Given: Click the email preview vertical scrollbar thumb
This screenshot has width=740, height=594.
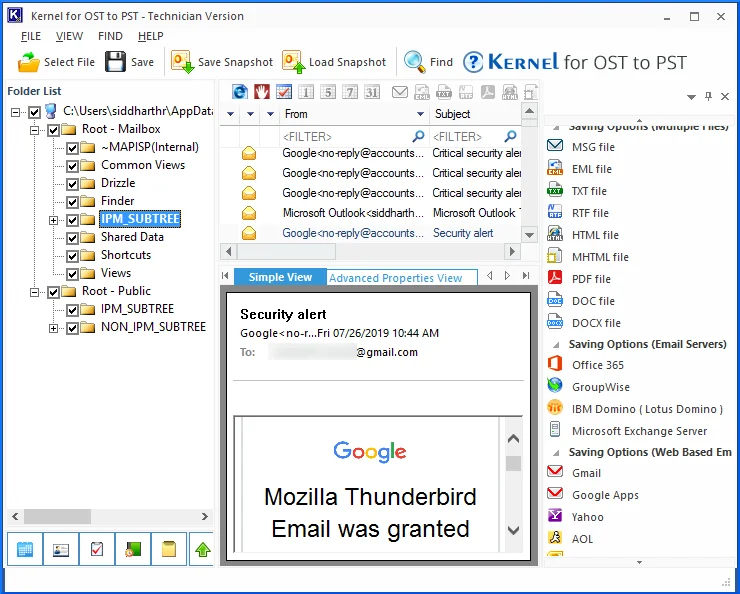Looking at the screenshot, I should [x=513, y=463].
